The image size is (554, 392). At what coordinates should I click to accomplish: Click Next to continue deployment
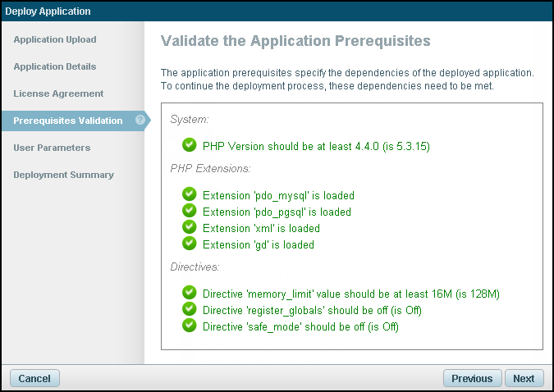click(524, 378)
